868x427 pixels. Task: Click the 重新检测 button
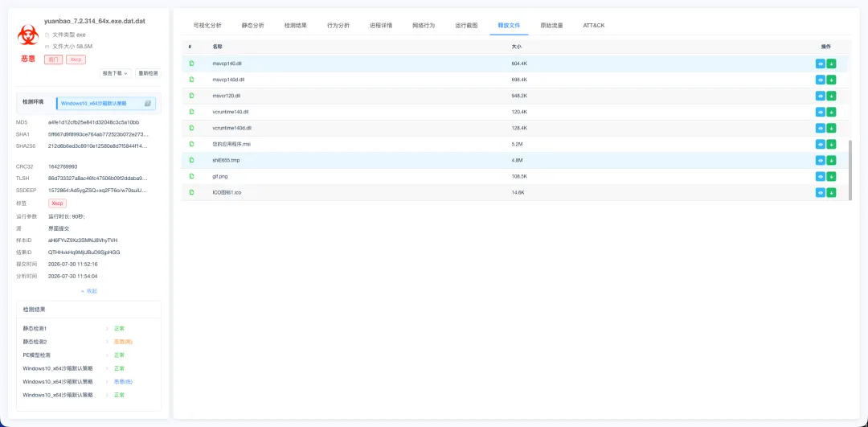point(148,73)
